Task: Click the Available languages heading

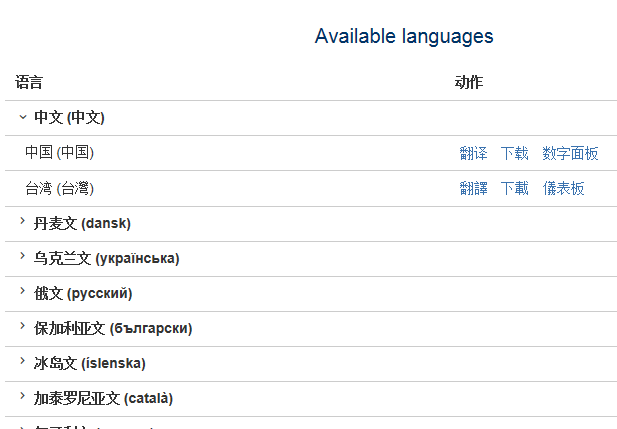Action: (x=403, y=36)
